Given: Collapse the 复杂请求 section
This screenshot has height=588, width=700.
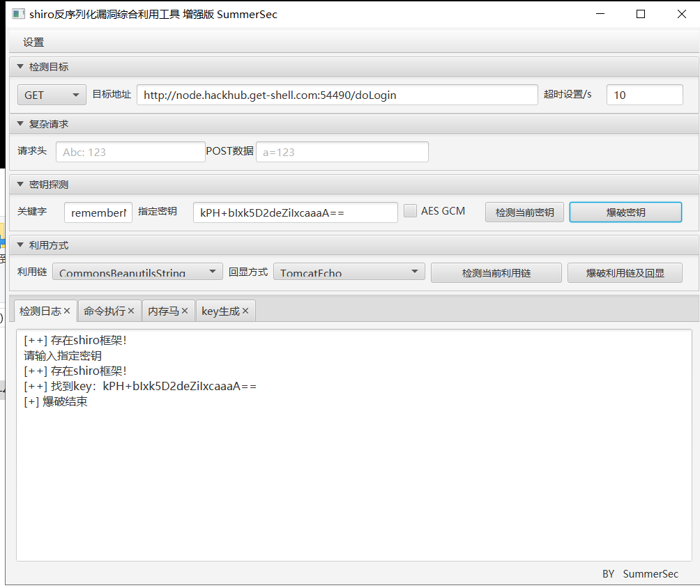Looking at the screenshot, I should (19, 123).
